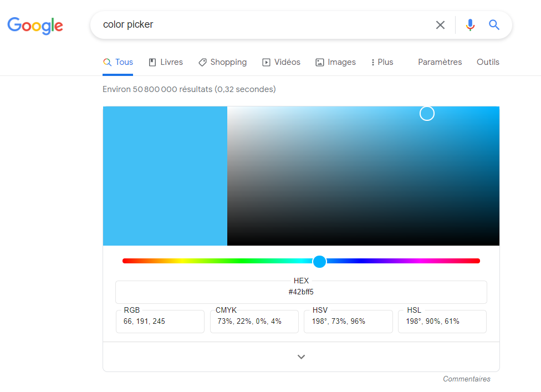Switch to the Tous tab
This screenshot has width=541, height=392.
(x=118, y=62)
